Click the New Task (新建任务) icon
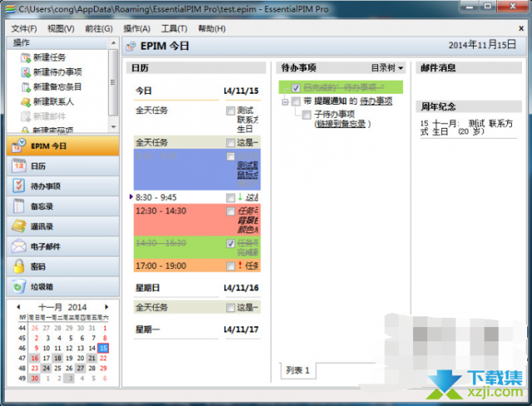This screenshot has height=406, width=532. pyautogui.click(x=26, y=57)
